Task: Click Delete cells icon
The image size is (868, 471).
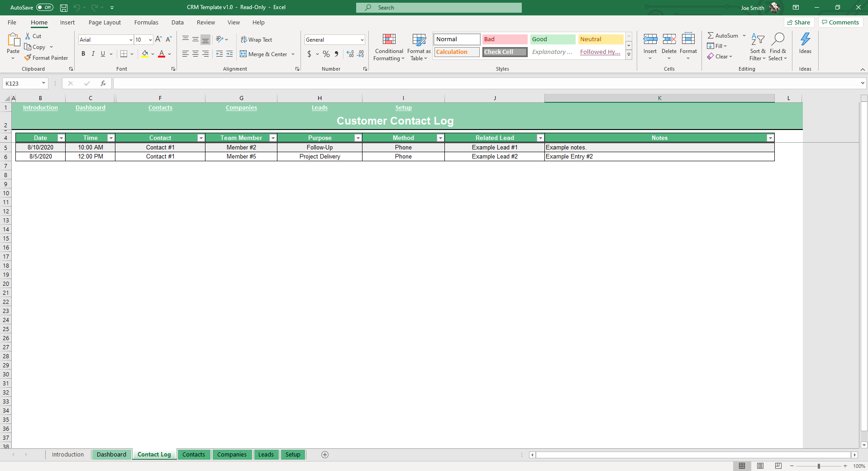Action: pyautogui.click(x=669, y=39)
